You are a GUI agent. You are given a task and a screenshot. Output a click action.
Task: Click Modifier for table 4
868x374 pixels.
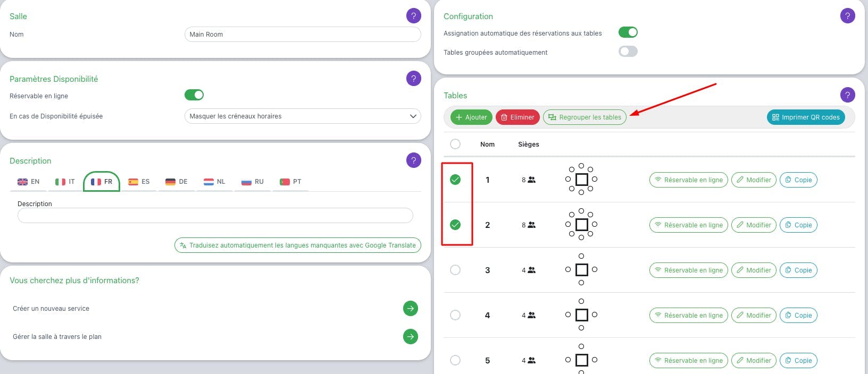pyautogui.click(x=754, y=316)
